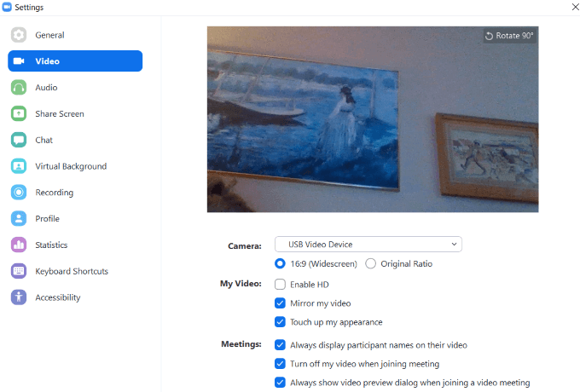Open General settings tab
Image resolution: width=580 pixels, height=392 pixels.
(49, 35)
